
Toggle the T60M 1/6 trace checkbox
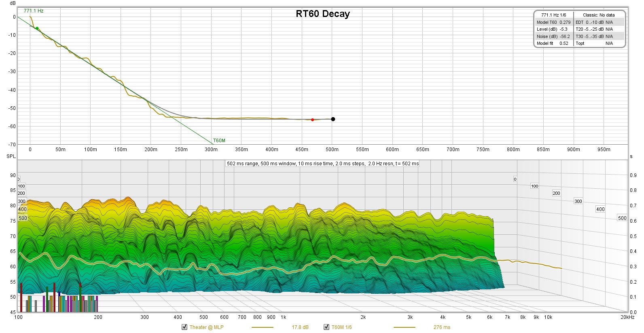[x=326, y=327]
